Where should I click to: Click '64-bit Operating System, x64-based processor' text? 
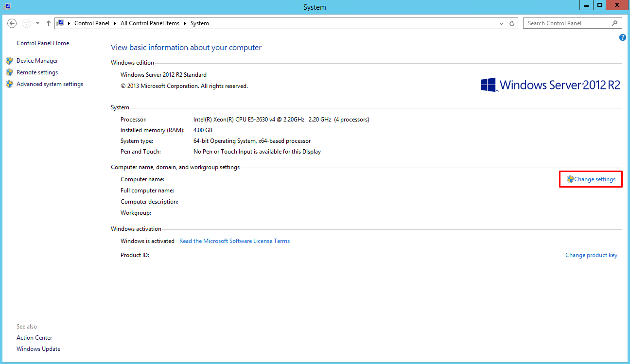tap(252, 141)
